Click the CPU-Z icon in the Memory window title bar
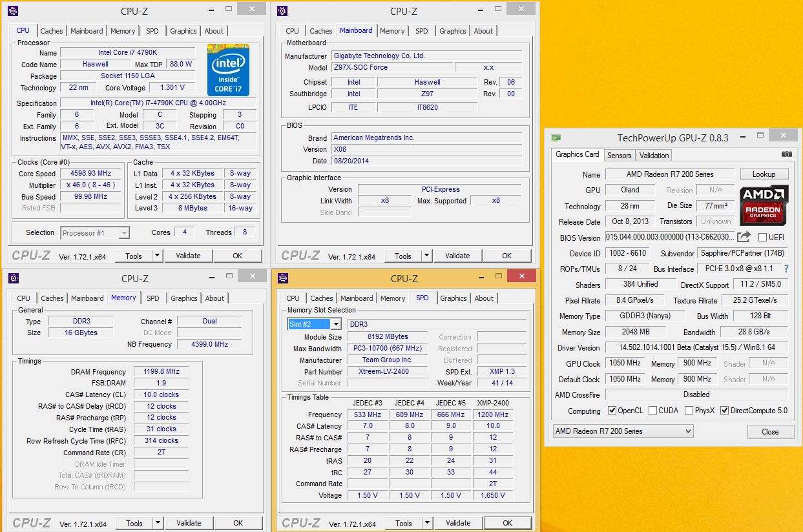This screenshot has width=803, height=532. tap(14, 278)
